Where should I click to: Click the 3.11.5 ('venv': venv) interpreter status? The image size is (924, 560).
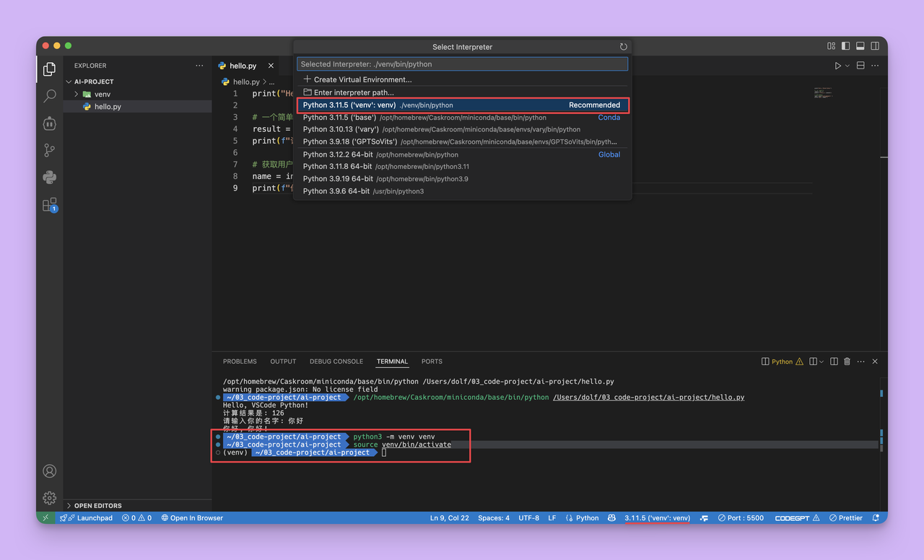click(657, 518)
